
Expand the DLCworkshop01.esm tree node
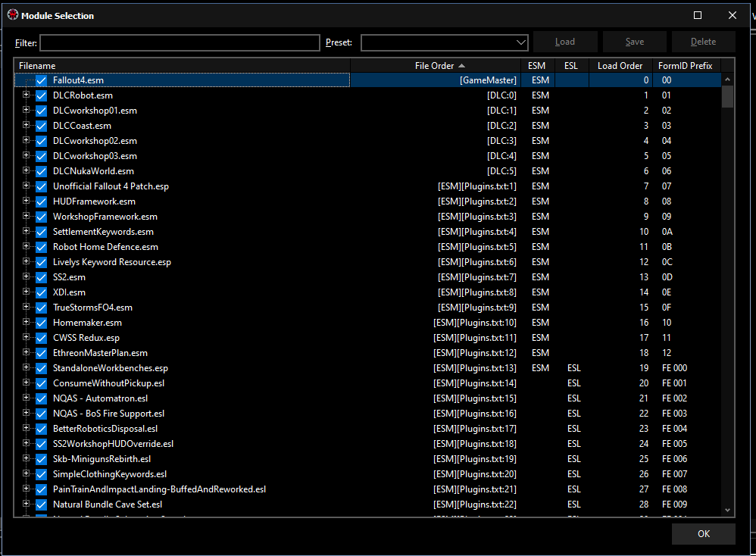tap(26, 110)
